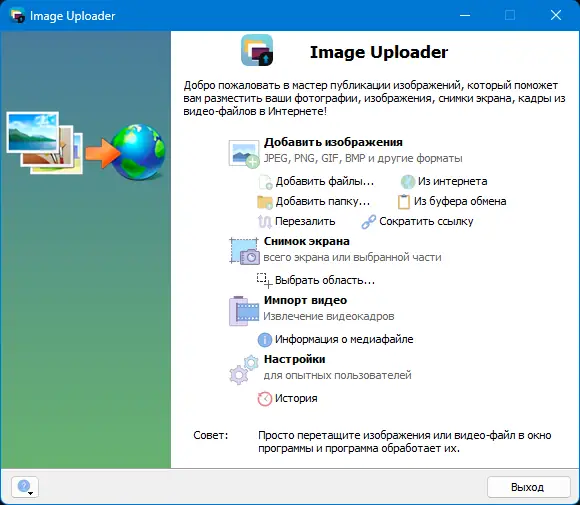Paste via Из буфера обмена link

click(x=460, y=202)
